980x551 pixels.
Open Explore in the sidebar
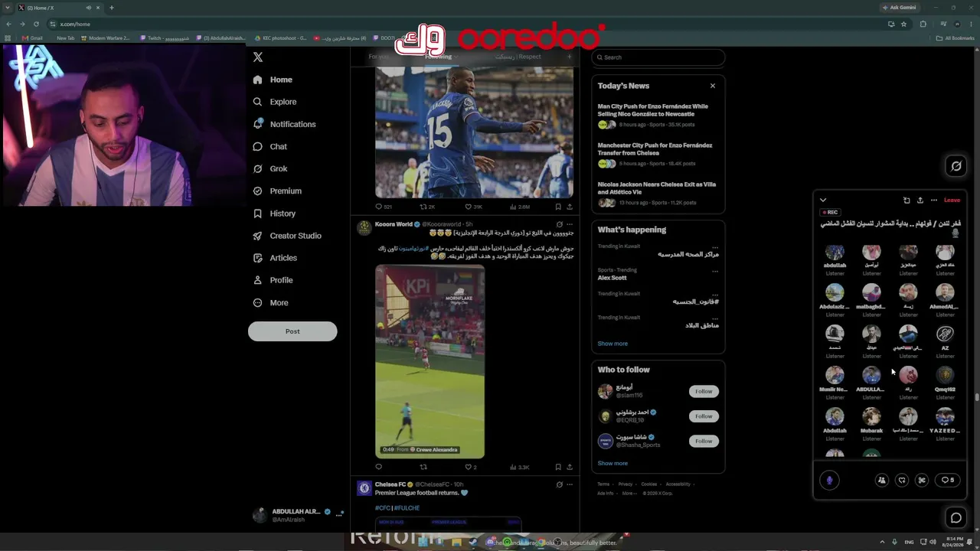tap(274, 102)
